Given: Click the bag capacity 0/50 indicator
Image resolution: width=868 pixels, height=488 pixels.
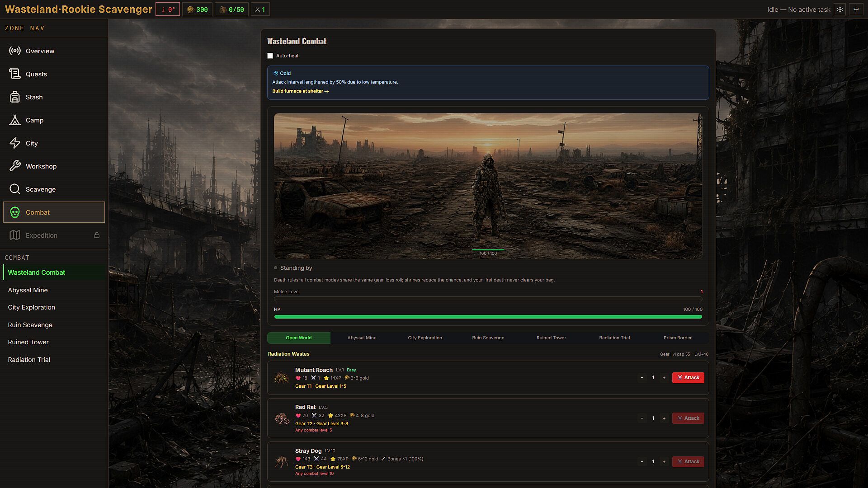Looking at the screenshot, I should 232,9.
